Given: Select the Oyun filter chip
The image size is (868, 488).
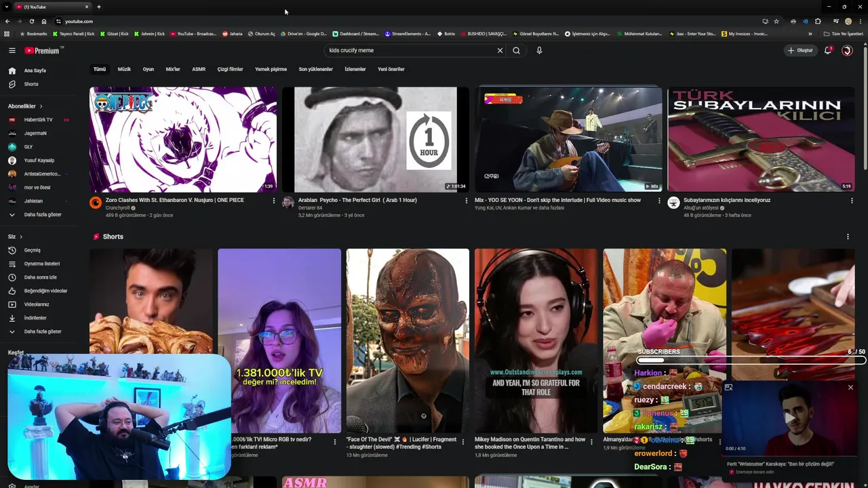Looking at the screenshot, I should [148, 69].
